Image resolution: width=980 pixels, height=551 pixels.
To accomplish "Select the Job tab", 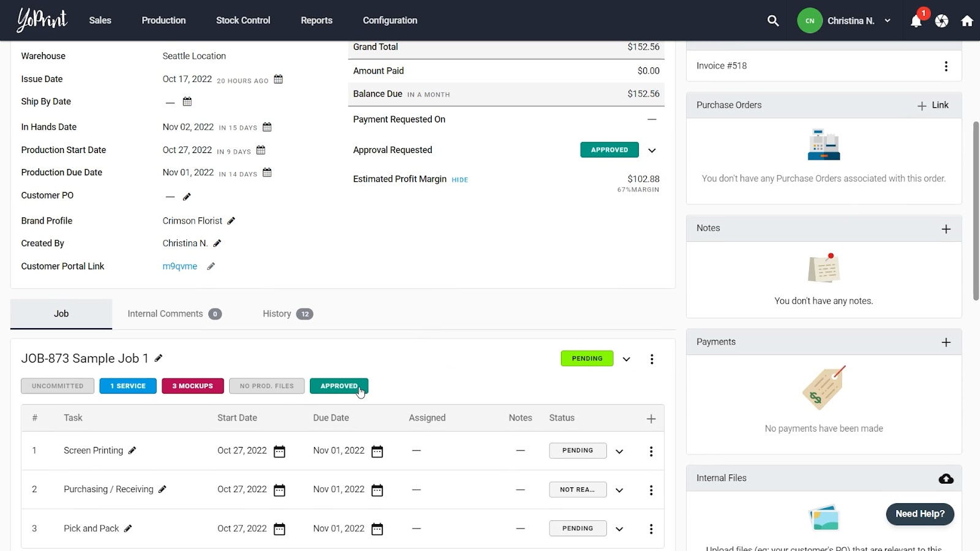I will click(x=61, y=314).
